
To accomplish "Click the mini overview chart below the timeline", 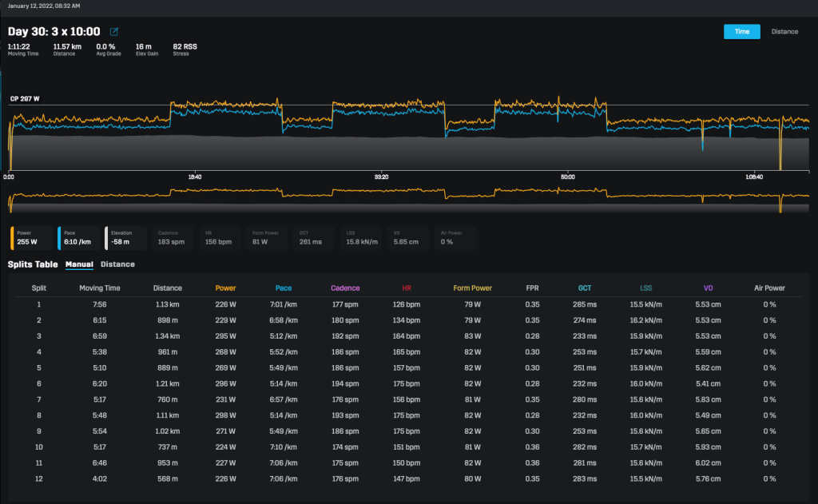I will pos(409,197).
